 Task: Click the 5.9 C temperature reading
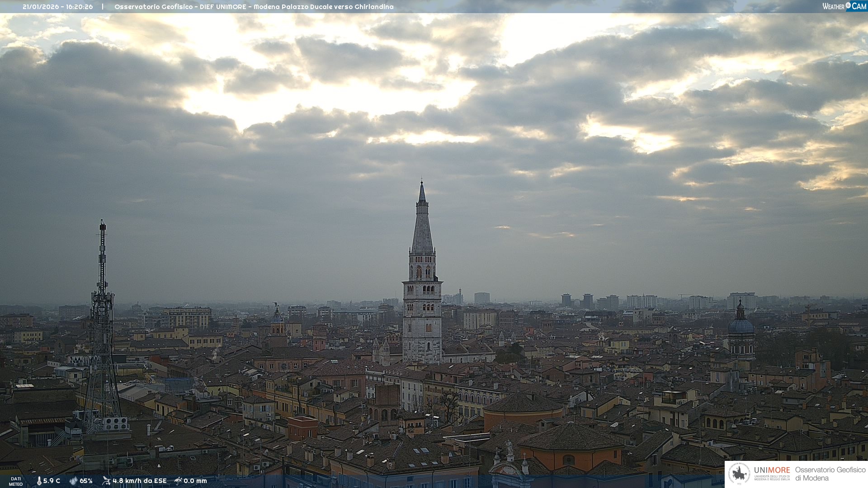[x=52, y=481]
